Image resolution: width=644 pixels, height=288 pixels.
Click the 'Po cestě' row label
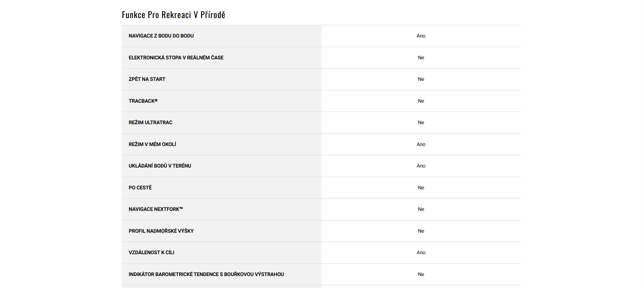(140, 188)
